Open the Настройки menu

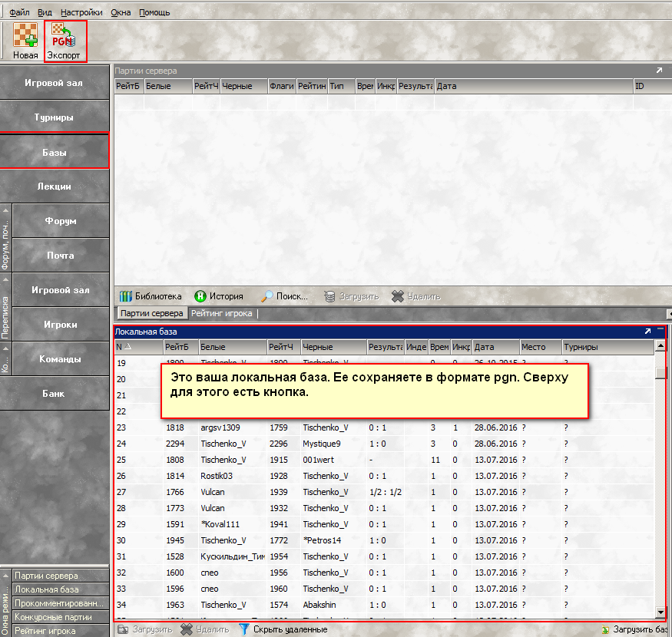pyautogui.click(x=81, y=12)
